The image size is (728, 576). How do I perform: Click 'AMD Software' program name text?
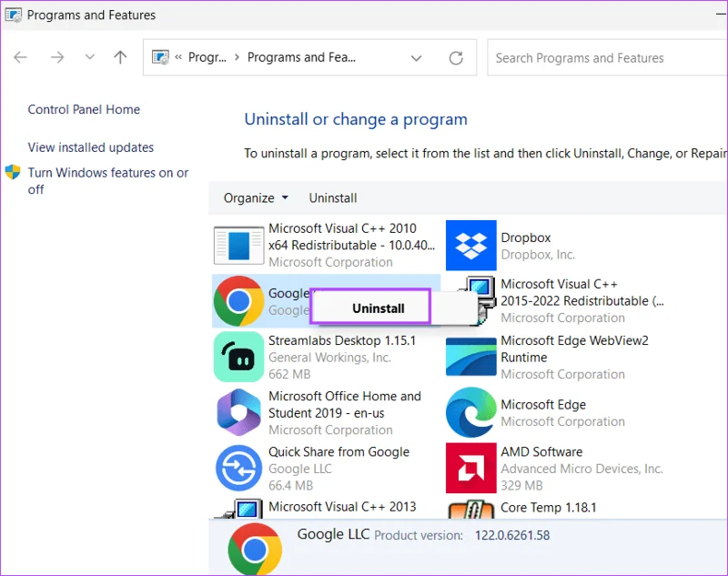coord(541,452)
